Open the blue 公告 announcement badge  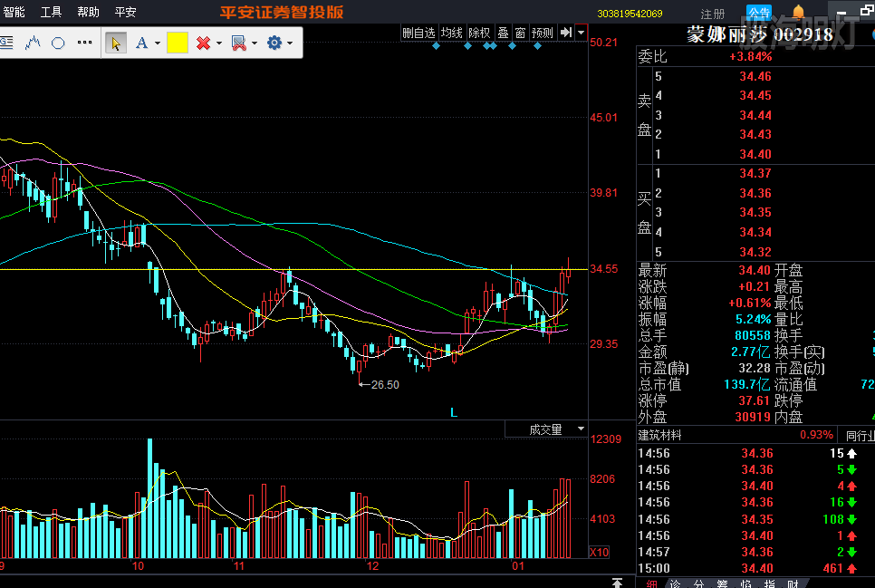pyautogui.click(x=759, y=13)
